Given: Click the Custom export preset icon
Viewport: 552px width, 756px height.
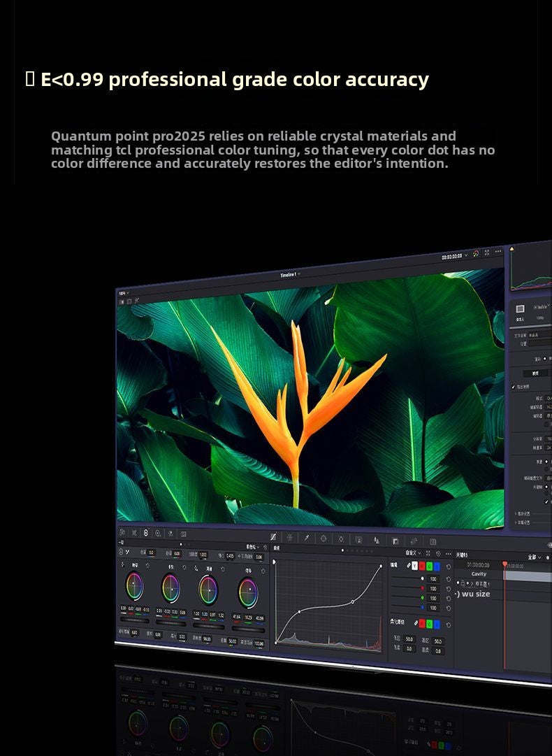Looking at the screenshot, I should [x=521, y=308].
